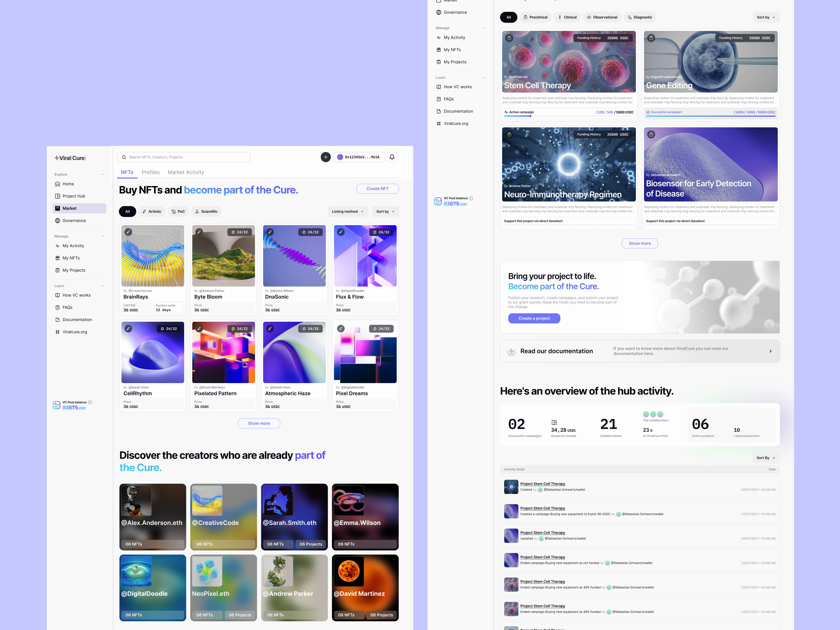Click the Governance icon in the Project Hub screen sidebar
Viewport: 840px width, 630px height.
coord(439,13)
